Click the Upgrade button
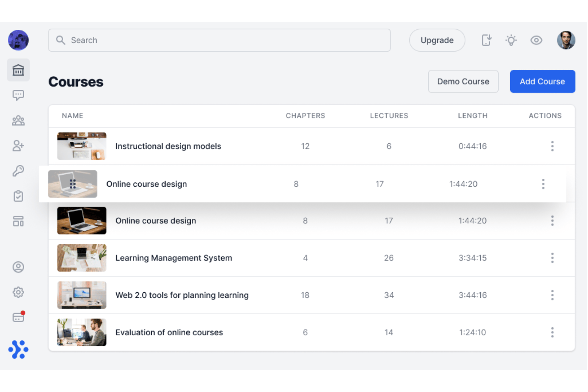588x392 pixels. [x=437, y=40]
